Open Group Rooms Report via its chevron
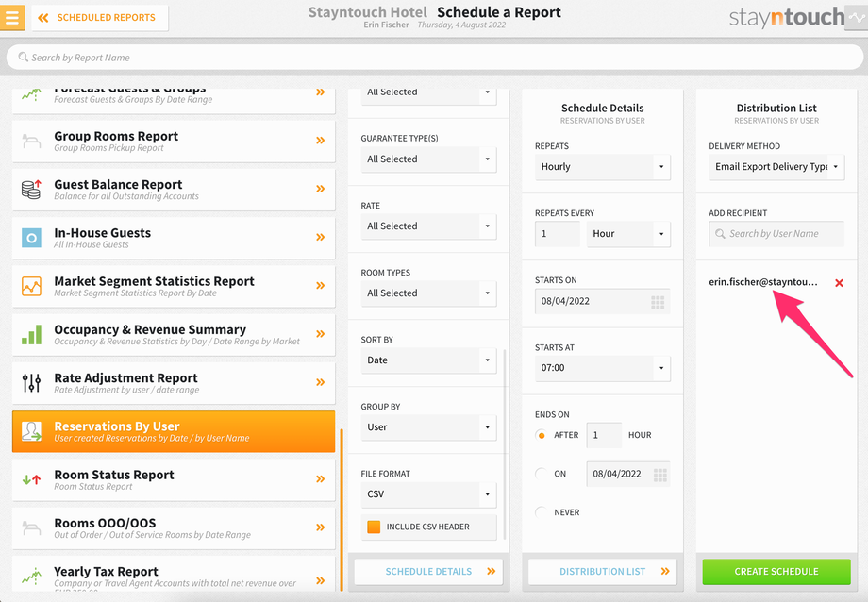This screenshot has width=868, height=602. pyautogui.click(x=321, y=141)
